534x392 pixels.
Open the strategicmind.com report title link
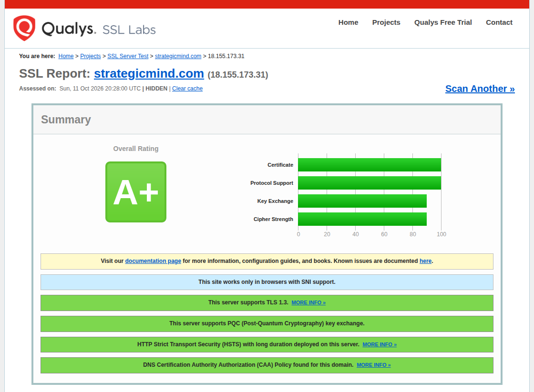[149, 73]
